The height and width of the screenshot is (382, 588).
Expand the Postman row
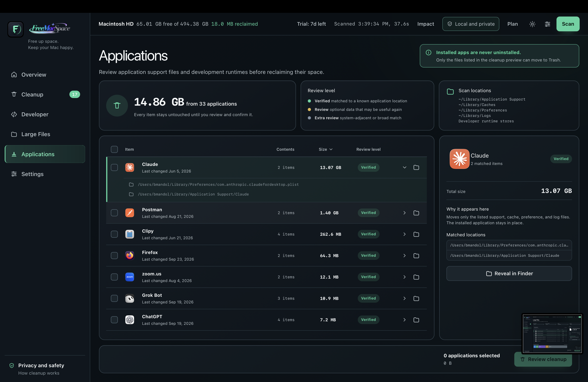click(404, 213)
